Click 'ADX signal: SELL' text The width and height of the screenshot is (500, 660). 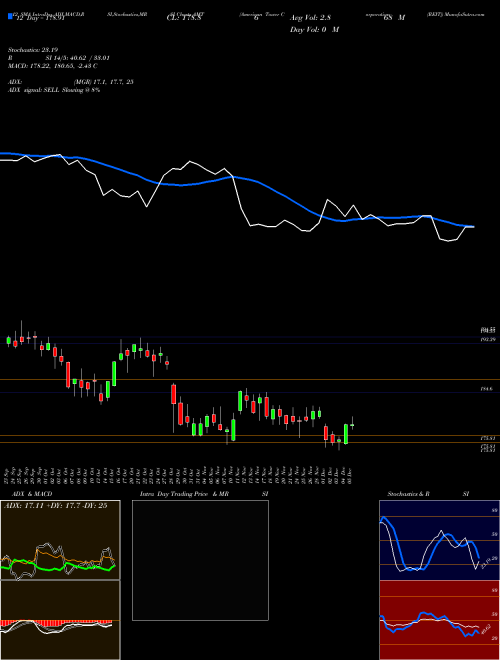(35, 90)
